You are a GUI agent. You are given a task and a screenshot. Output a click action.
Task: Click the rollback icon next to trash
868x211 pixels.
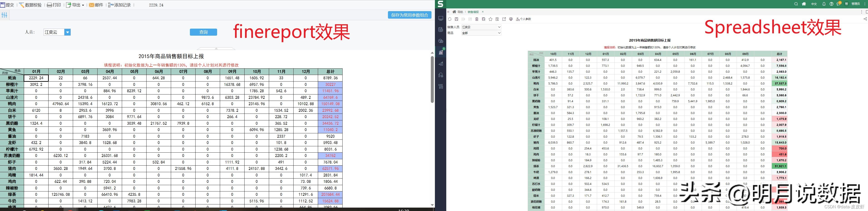483,19
